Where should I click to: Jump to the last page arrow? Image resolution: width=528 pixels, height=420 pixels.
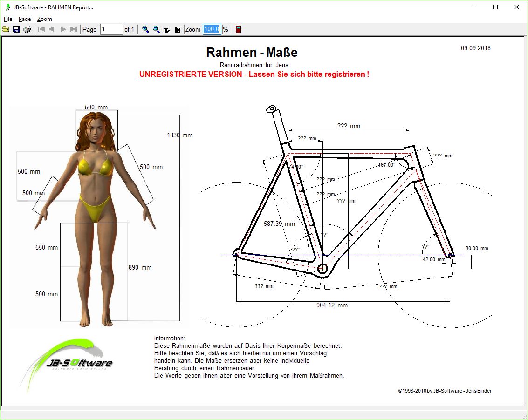click(73, 29)
